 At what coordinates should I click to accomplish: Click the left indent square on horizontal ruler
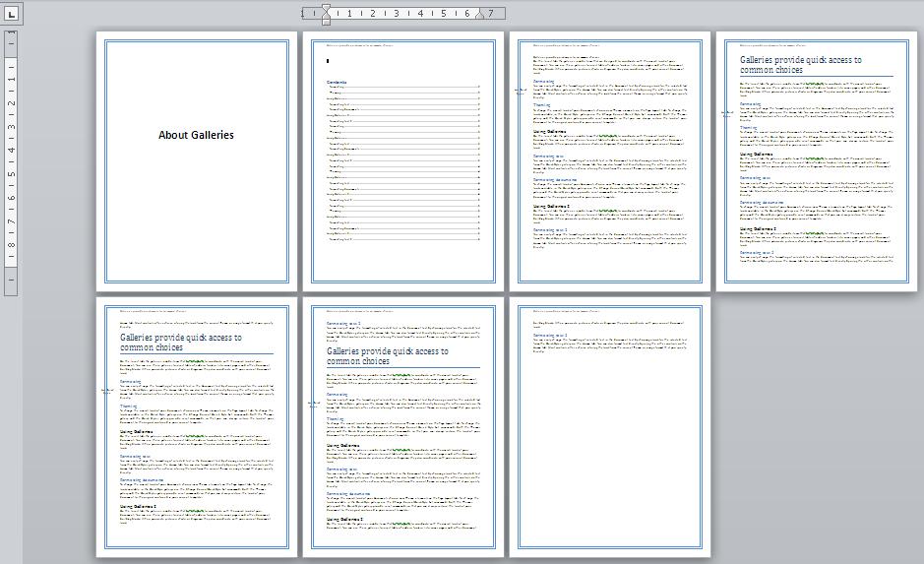pyautogui.click(x=326, y=21)
